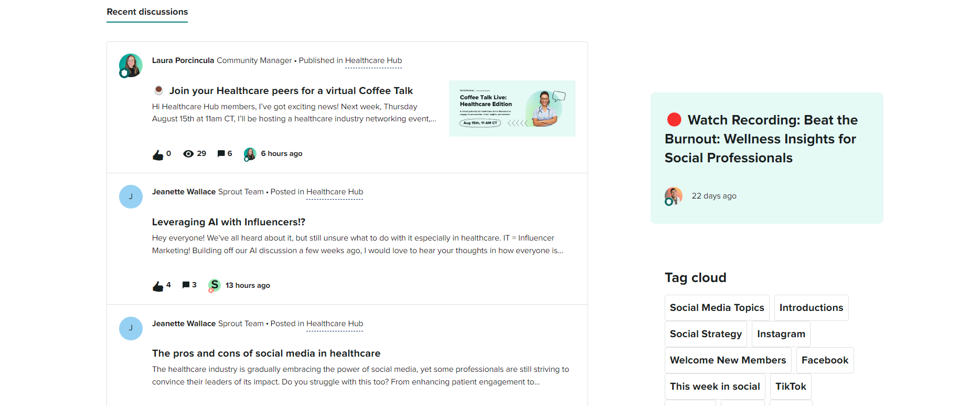Click comment bubble icon showing 3 replies
The width and height of the screenshot is (980, 406).
[x=186, y=285]
